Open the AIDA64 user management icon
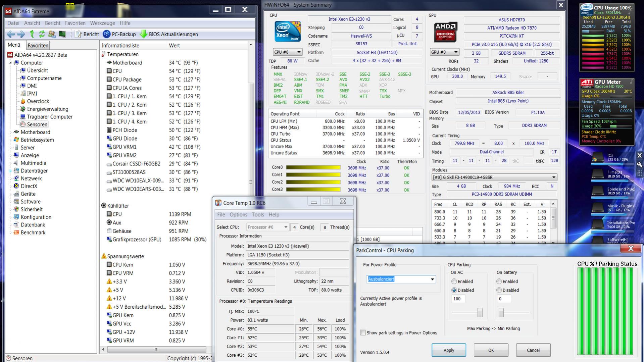This screenshot has width=644, height=362. point(52,34)
